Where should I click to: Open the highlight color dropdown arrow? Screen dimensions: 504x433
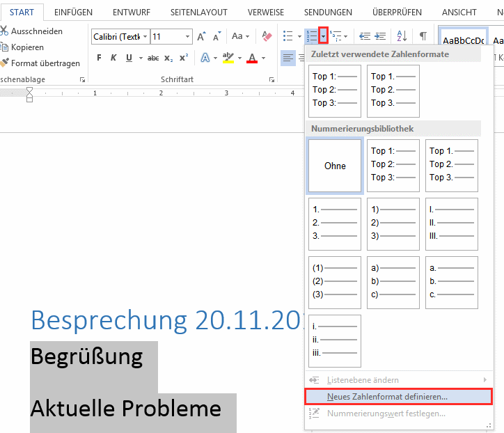point(239,58)
